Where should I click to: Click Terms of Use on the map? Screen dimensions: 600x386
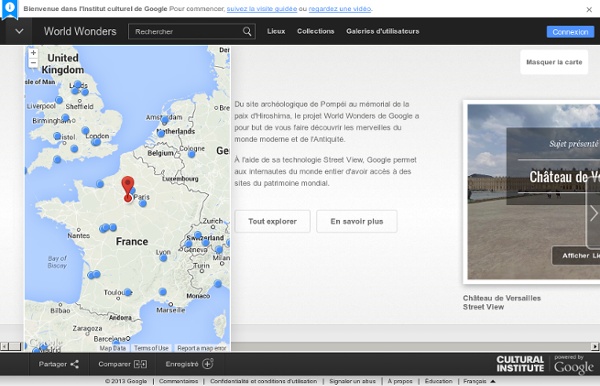[151, 348]
